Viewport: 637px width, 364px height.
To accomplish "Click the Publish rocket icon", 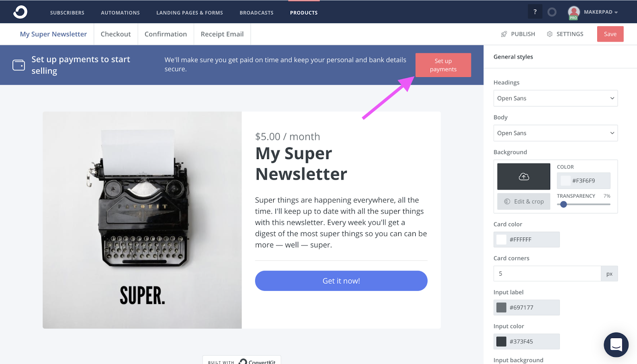I will click(504, 34).
